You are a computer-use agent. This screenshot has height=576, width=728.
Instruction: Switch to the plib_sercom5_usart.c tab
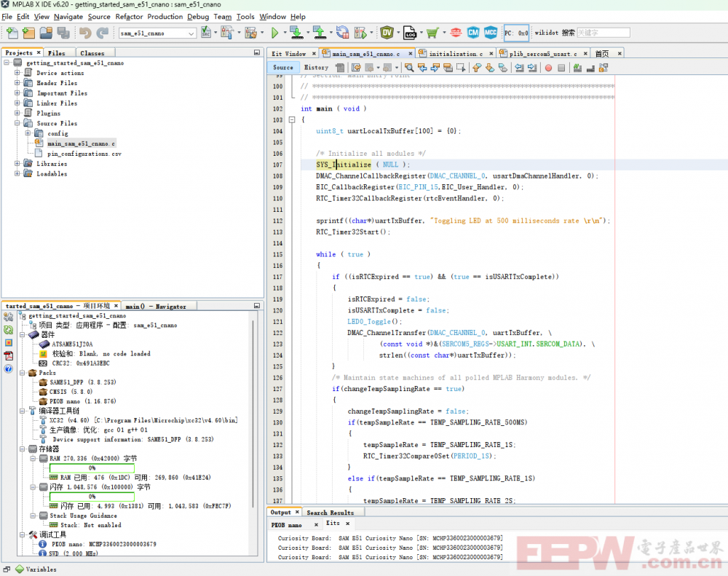point(543,54)
